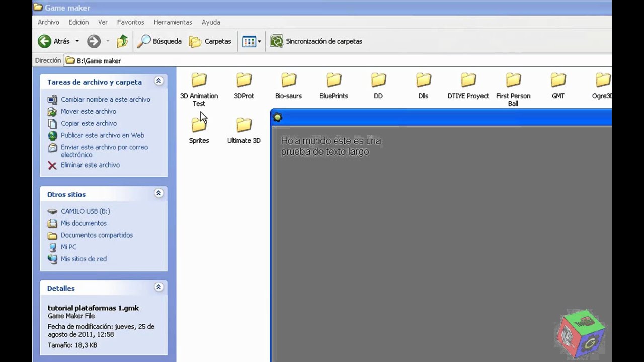Open Mi PC
The height and width of the screenshot is (362, 644).
pyautogui.click(x=68, y=247)
